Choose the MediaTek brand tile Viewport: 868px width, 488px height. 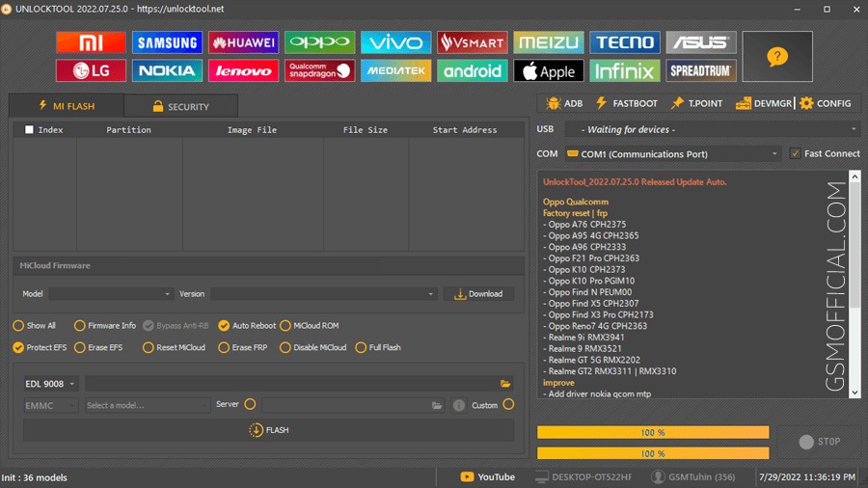coord(395,70)
